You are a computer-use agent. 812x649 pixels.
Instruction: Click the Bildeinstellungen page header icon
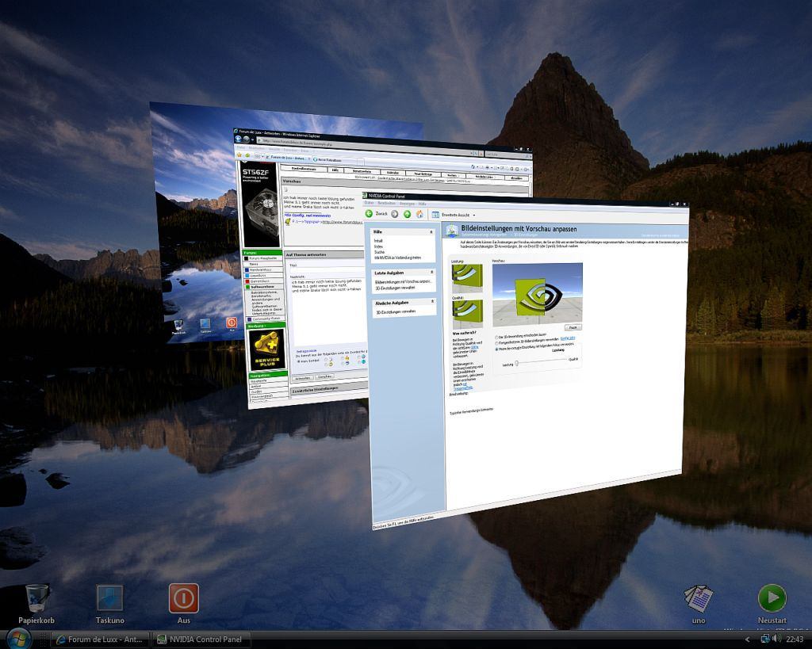[x=452, y=231]
